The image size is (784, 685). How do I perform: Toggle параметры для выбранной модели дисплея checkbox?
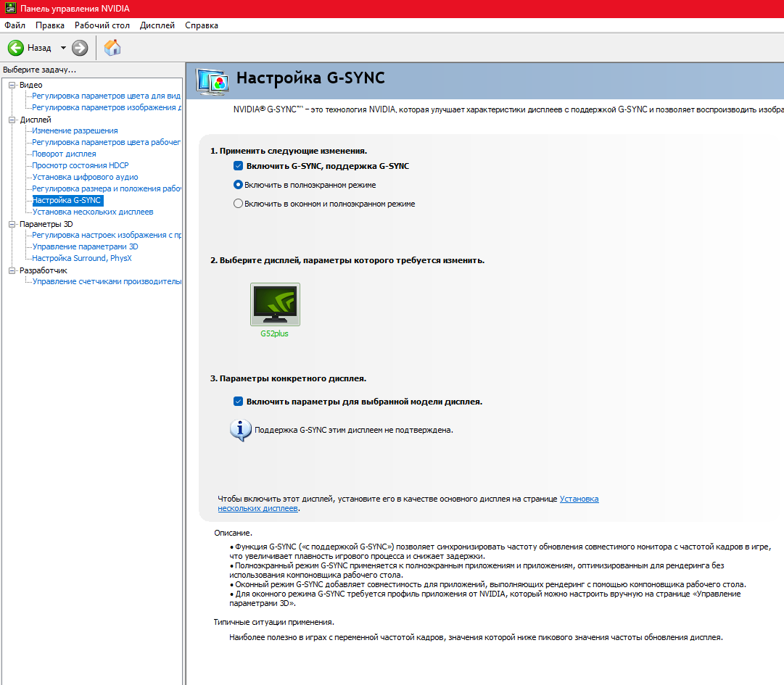tap(238, 401)
